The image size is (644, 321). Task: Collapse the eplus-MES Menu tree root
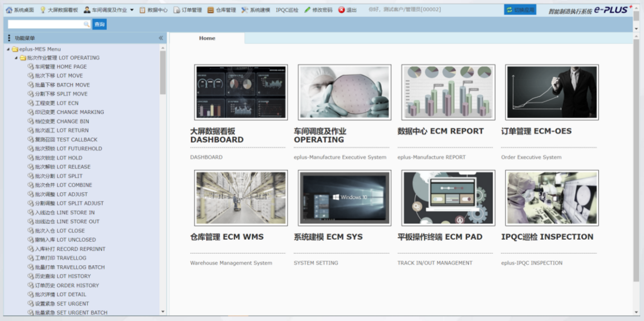coord(8,49)
